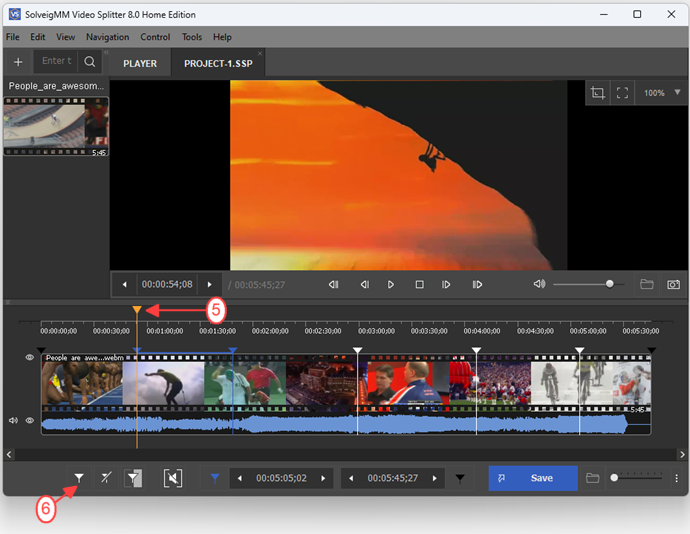The width and height of the screenshot is (690, 534).
Task: Click the blue left marker icon
Action: pos(215,478)
